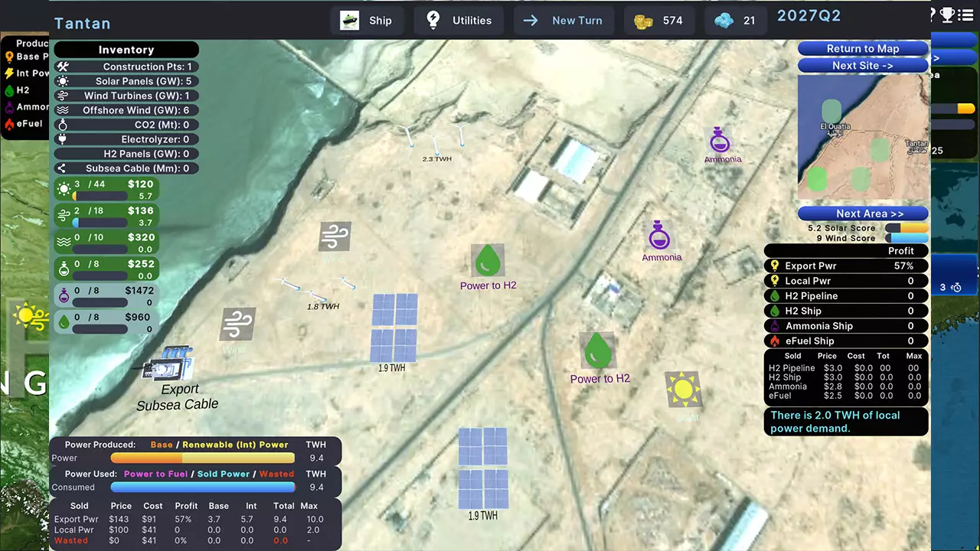Select the yellow sun solar site icon
The image size is (980, 551).
click(x=683, y=390)
